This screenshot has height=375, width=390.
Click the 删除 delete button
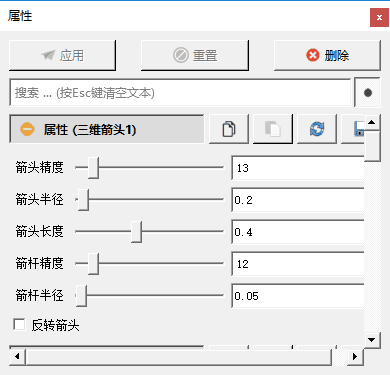(x=327, y=55)
